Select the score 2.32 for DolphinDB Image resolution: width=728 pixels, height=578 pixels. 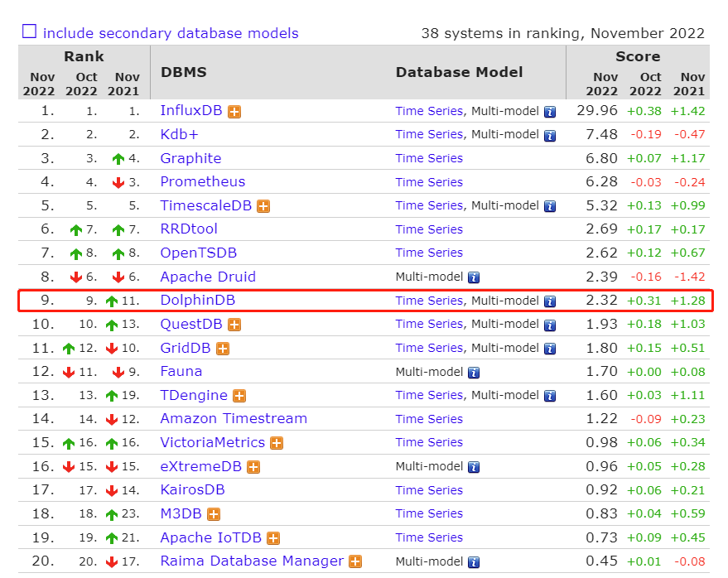click(x=602, y=300)
